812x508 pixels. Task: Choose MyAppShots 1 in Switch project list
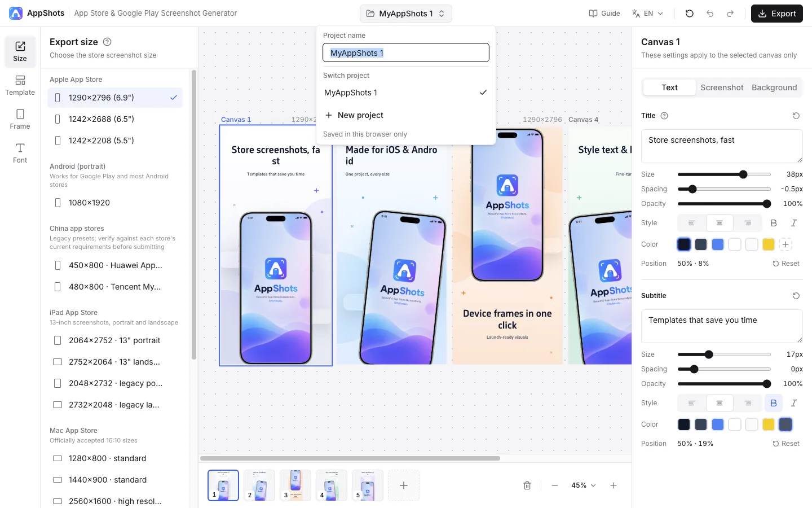pyautogui.click(x=406, y=93)
